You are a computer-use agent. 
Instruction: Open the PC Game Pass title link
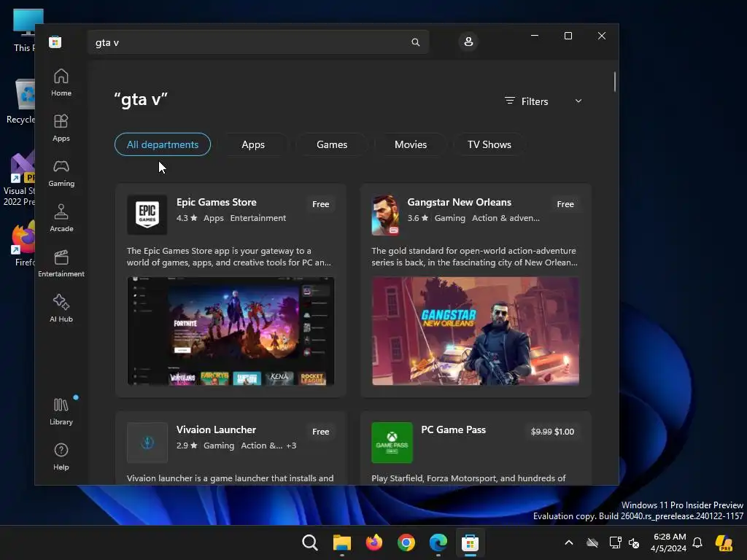(453, 429)
